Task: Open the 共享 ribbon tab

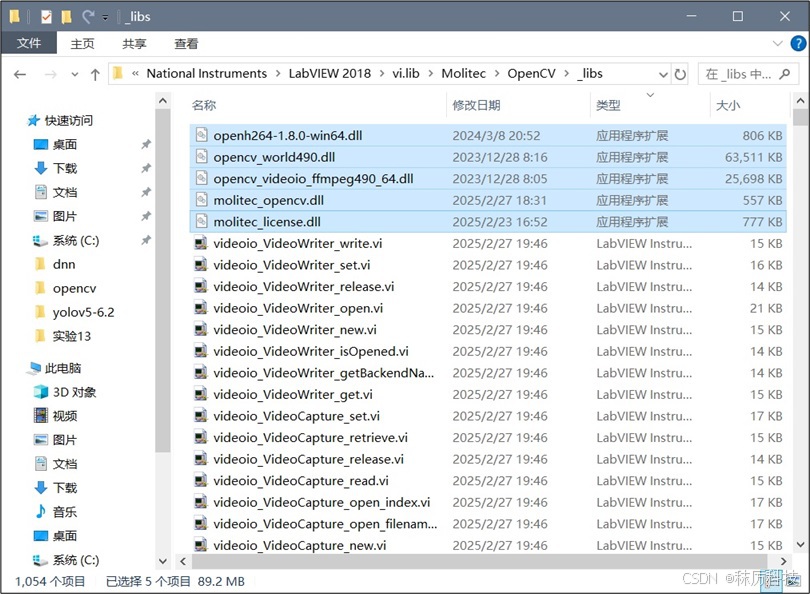Action: tap(134, 44)
